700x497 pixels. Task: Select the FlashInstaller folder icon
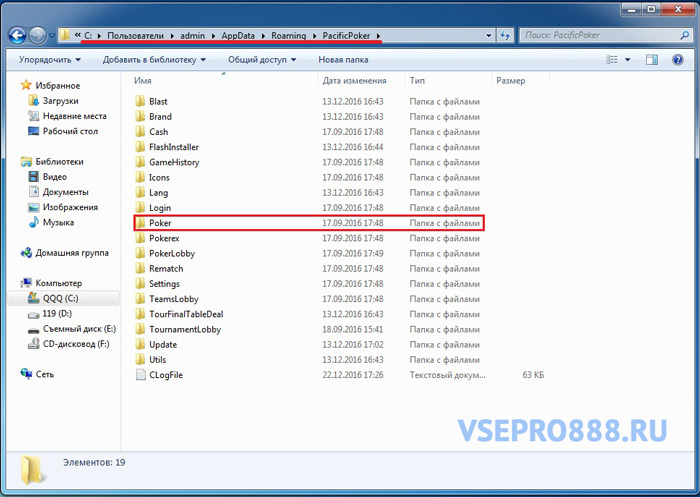140,147
